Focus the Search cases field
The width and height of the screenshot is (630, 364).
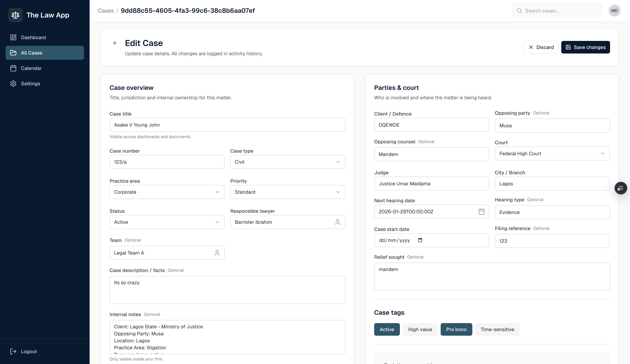[560, 11]
